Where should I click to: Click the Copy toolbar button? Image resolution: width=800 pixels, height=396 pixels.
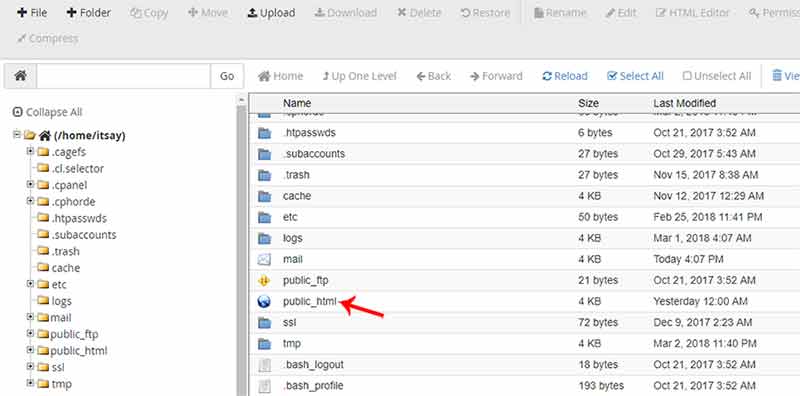pyautogui.click(x=149, y=13)
